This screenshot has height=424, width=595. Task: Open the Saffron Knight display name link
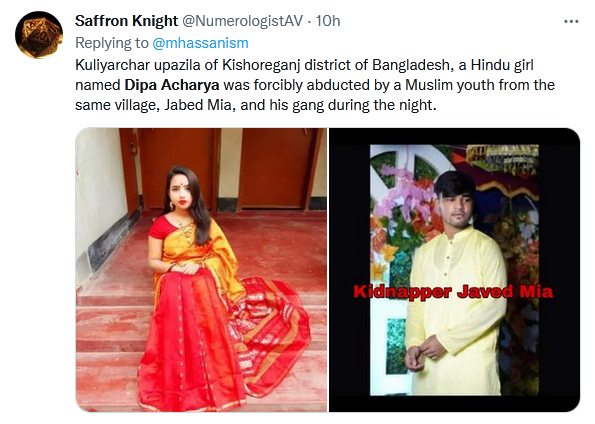[126, 21]
